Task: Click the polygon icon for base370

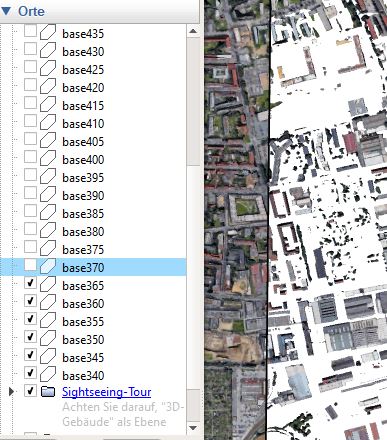Action: coord(48,266)
